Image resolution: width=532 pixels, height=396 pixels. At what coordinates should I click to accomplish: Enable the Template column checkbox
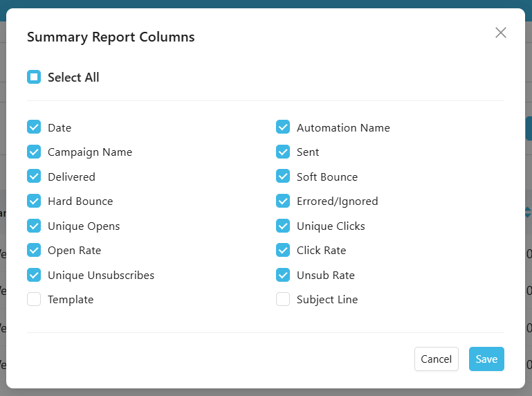point(34,299)
